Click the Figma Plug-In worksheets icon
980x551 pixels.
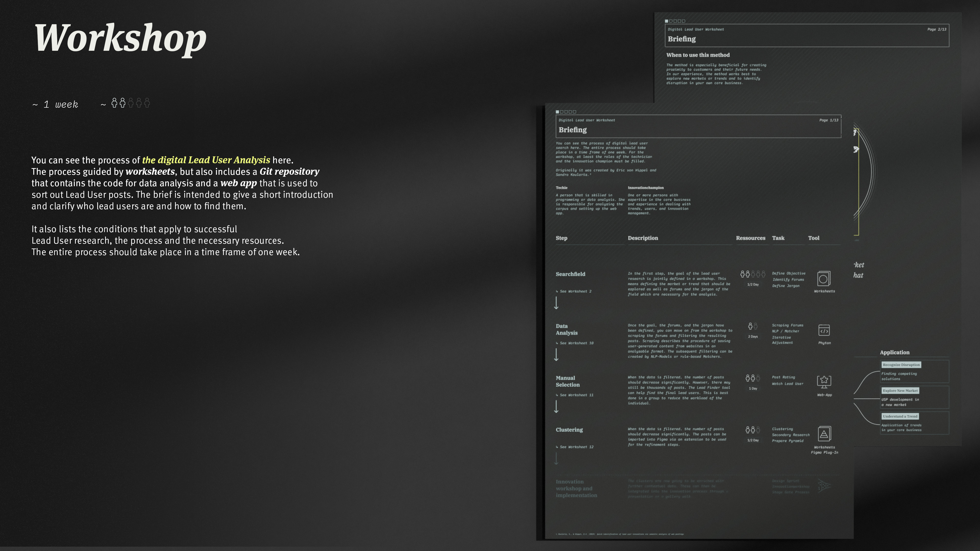(824, 433)
